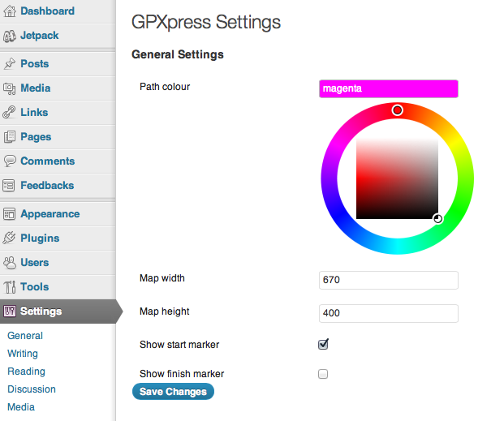Open the Feedbacks menu label
The height and width of the screenshot is (421, 504).
coord(47,186)
